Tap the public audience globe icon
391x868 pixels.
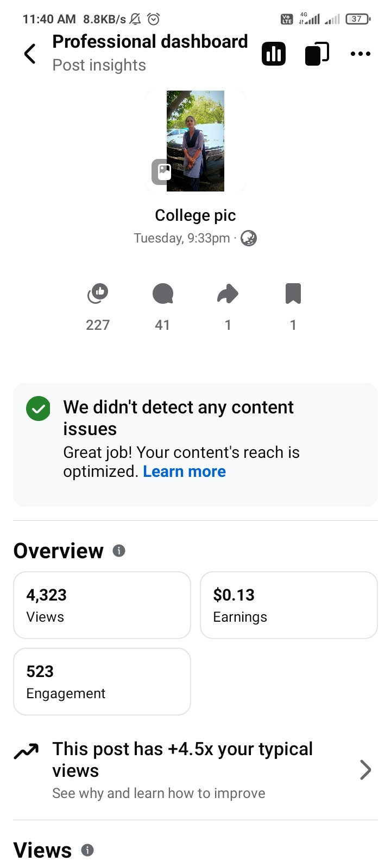coord(249,238)
